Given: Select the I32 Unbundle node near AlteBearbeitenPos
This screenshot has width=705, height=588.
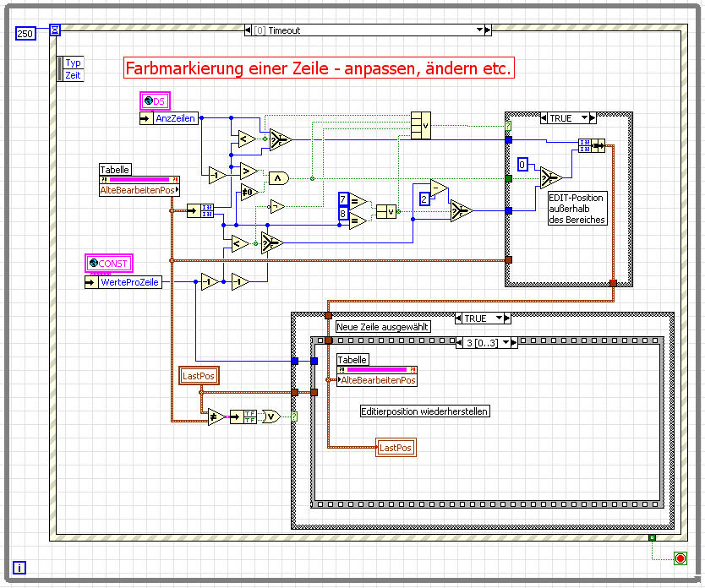Looking at the screenshot, I should (x=200, y=210).
